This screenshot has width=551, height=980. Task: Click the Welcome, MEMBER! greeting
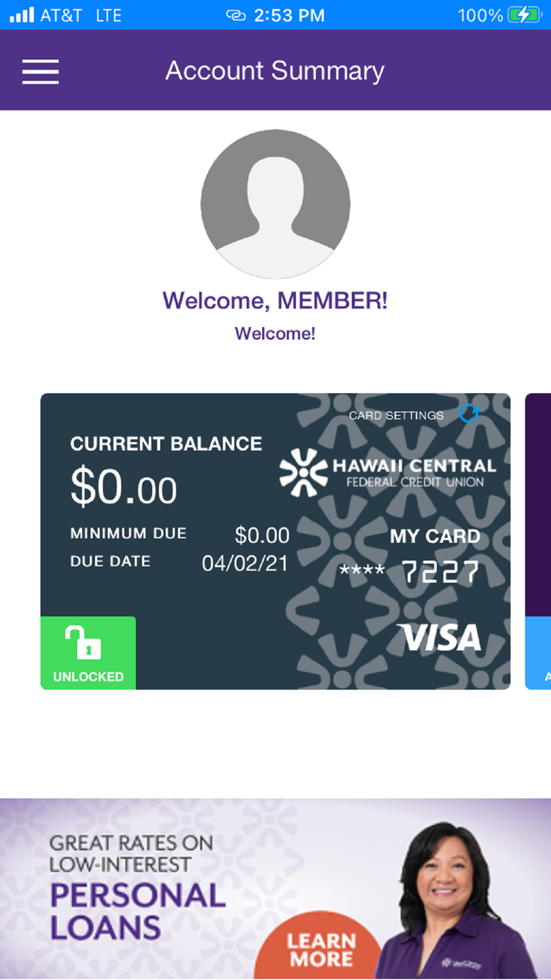275,299
